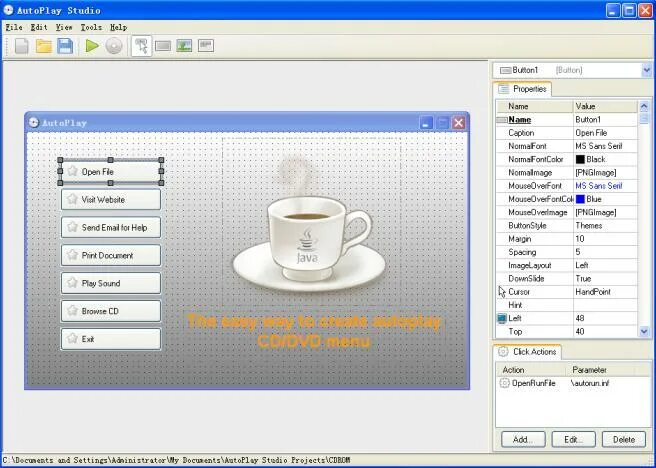The image size is (656, 468).
Task: Select the pointer selection tool
Action: (x=141, y=46)
